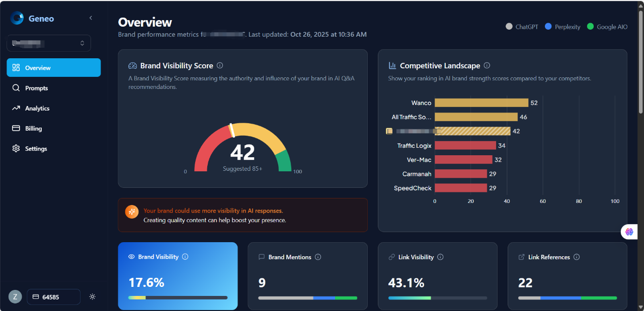Click the info icon beside Brand Mentions
644x311 pixels.
[318, 257]
